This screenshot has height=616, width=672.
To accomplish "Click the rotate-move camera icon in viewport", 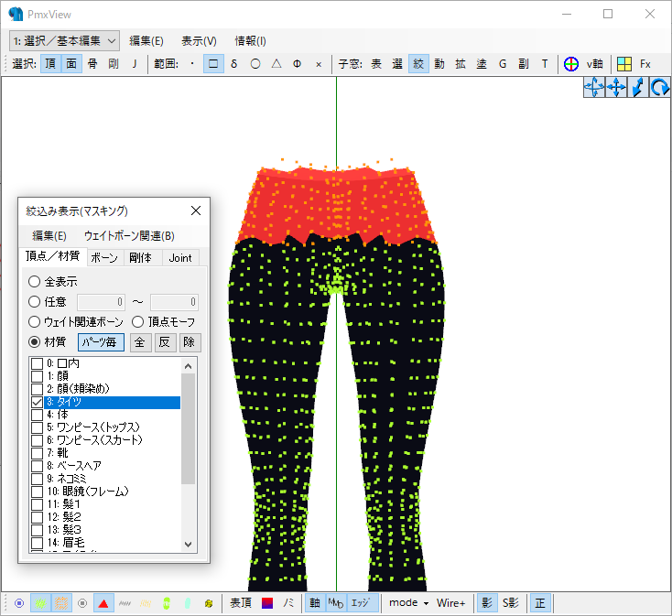I will coord(594,87).
